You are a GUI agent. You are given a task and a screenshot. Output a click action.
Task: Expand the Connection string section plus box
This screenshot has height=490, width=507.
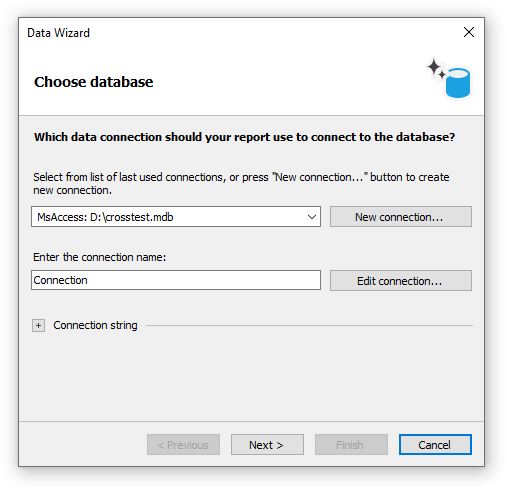38,325
